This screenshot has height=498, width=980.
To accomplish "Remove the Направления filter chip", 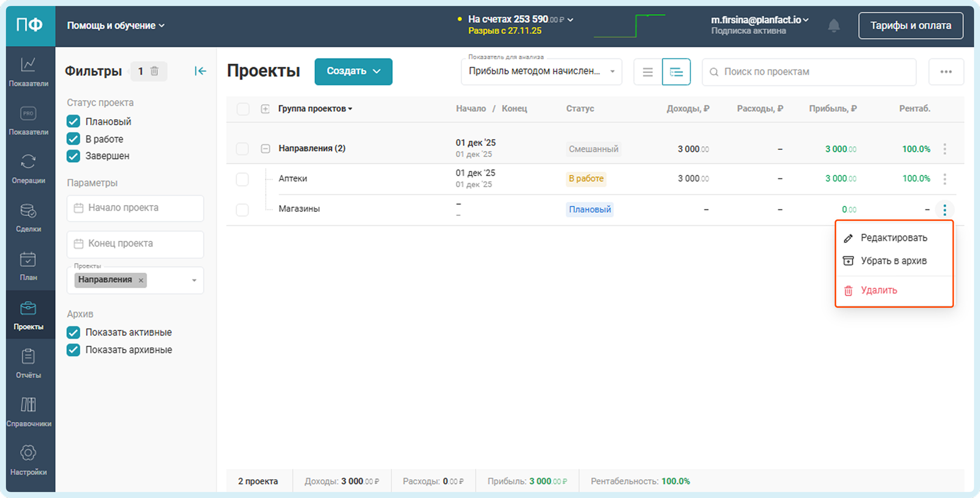I will coord(141,281).
